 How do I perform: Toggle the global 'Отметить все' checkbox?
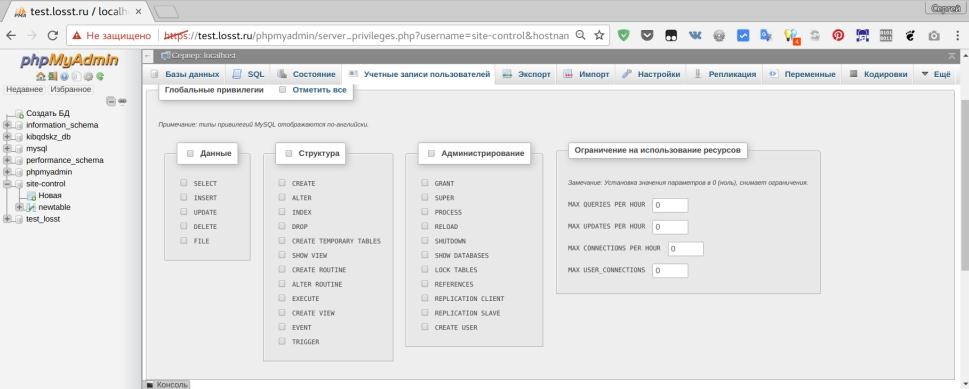click(x=282, y=90)
